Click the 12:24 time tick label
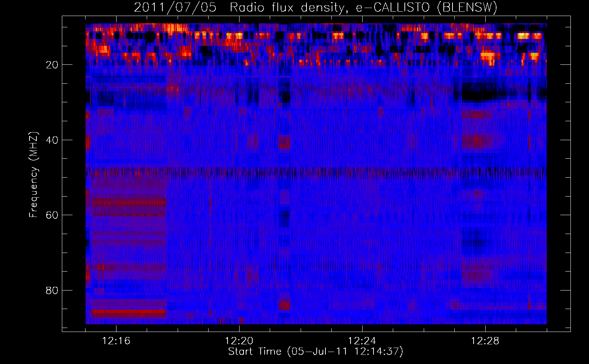The width and height of the screenshot is (589, 364). pos(362,341)
